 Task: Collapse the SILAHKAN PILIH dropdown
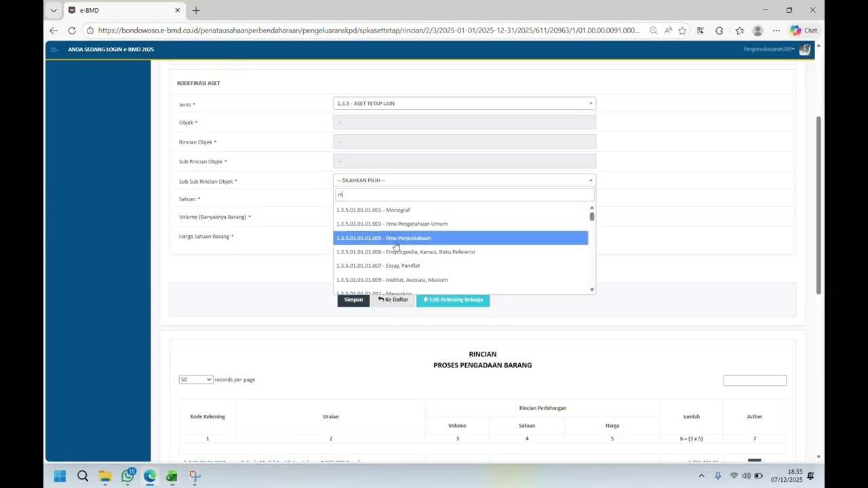465,180
